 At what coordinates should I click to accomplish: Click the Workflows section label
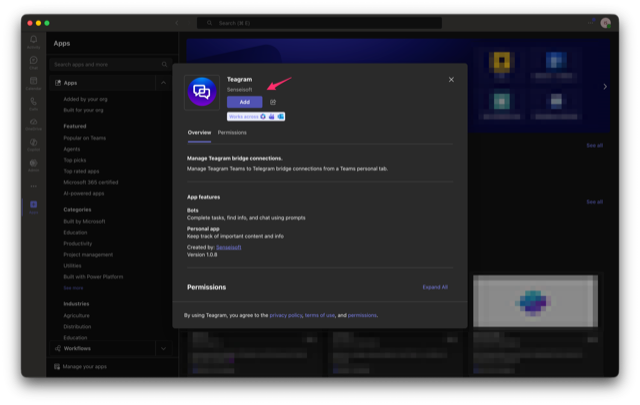coord(77,348)
